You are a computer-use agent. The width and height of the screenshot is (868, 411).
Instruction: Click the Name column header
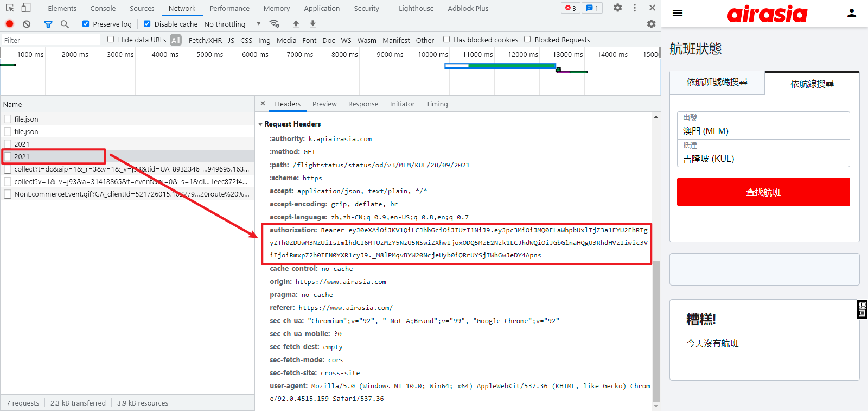click(127, 104)
